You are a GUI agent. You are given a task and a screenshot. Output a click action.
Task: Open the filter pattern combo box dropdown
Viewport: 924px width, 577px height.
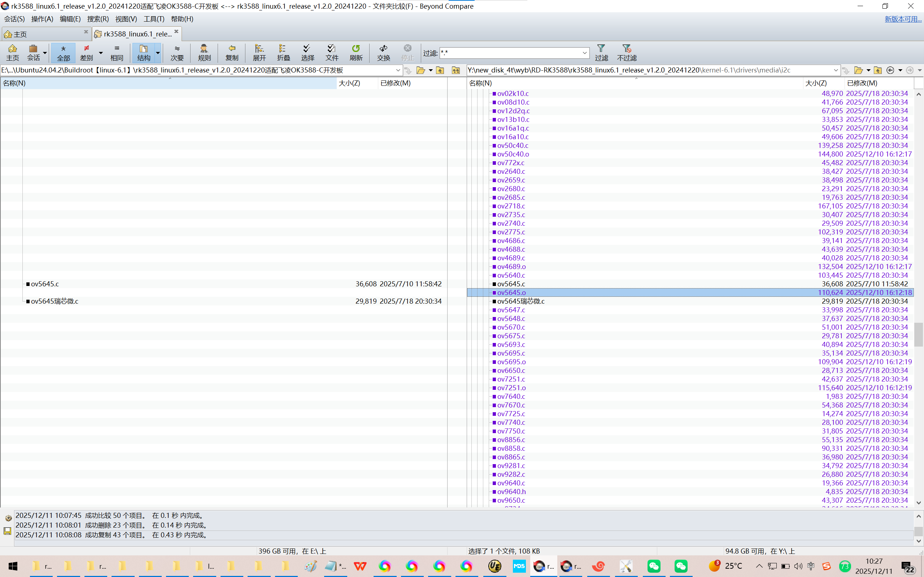click(x=585, y=53)
